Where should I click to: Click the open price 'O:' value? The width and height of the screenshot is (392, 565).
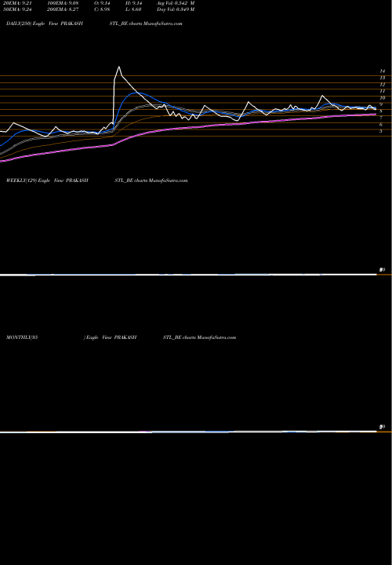pyautogui.click(x=102, y=3)
